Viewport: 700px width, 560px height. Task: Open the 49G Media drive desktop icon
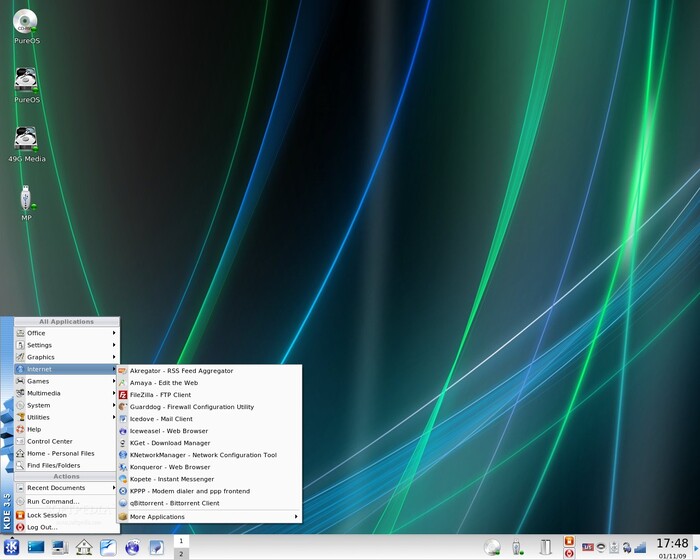tap(26, 139)
